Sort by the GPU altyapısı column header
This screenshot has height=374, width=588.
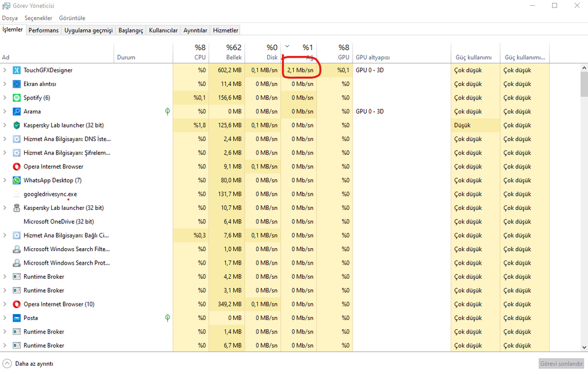401,52
